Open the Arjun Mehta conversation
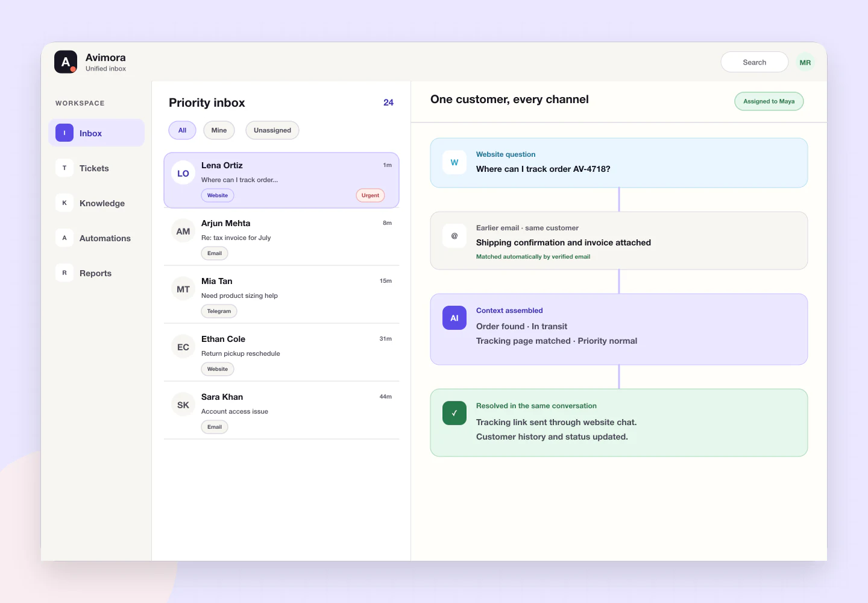The height and width of the screenshot is (603, 868). (281, 238)
